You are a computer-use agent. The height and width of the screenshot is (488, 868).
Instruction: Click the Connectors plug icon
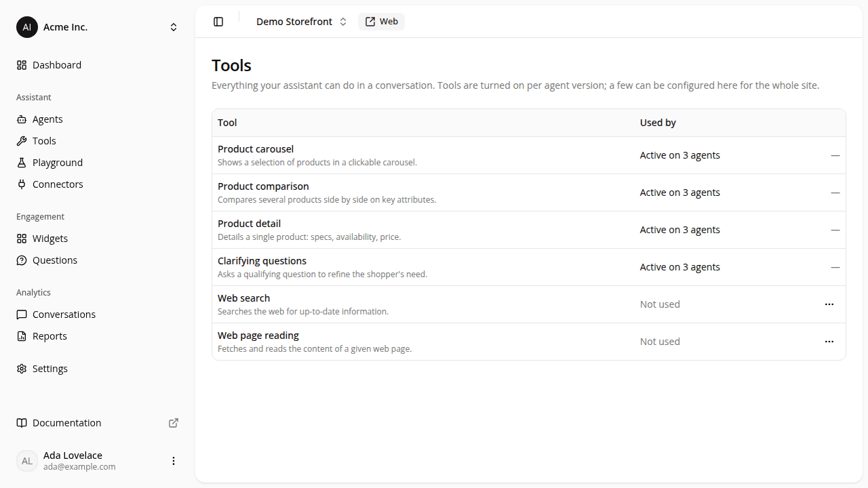[x=22, y=184]
